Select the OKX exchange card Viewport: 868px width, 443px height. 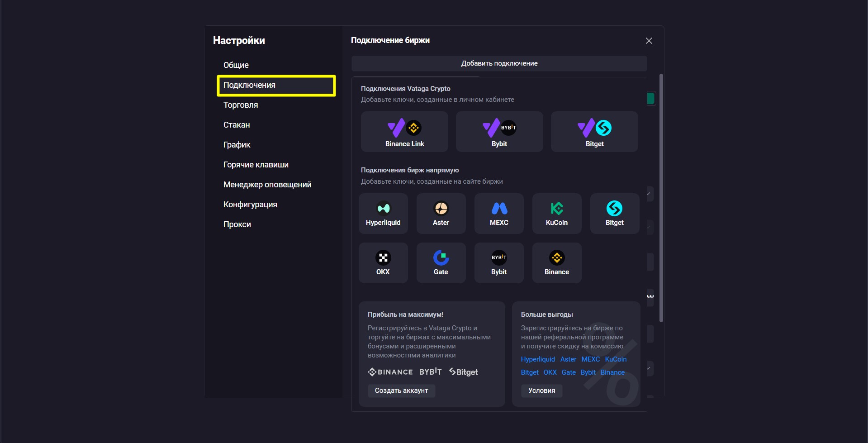[383, 263]
